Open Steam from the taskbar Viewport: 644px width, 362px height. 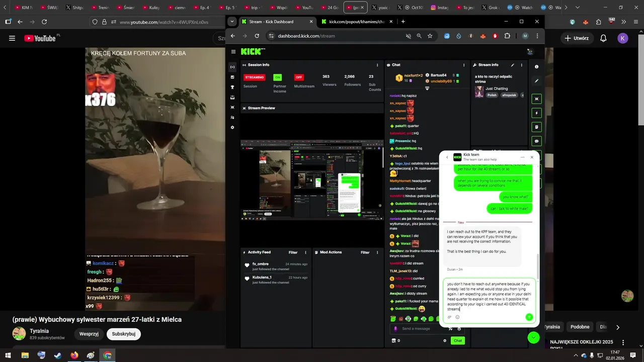coord(58,355)
